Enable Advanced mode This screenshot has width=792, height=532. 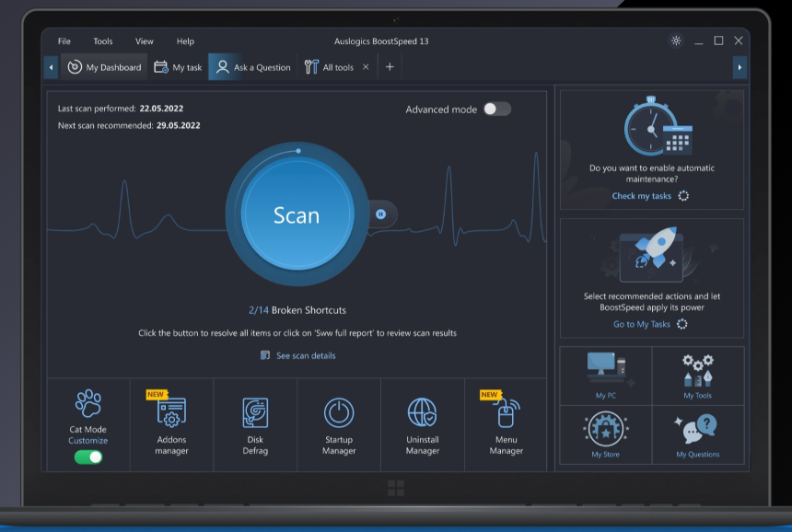click(x=495, y=109)
